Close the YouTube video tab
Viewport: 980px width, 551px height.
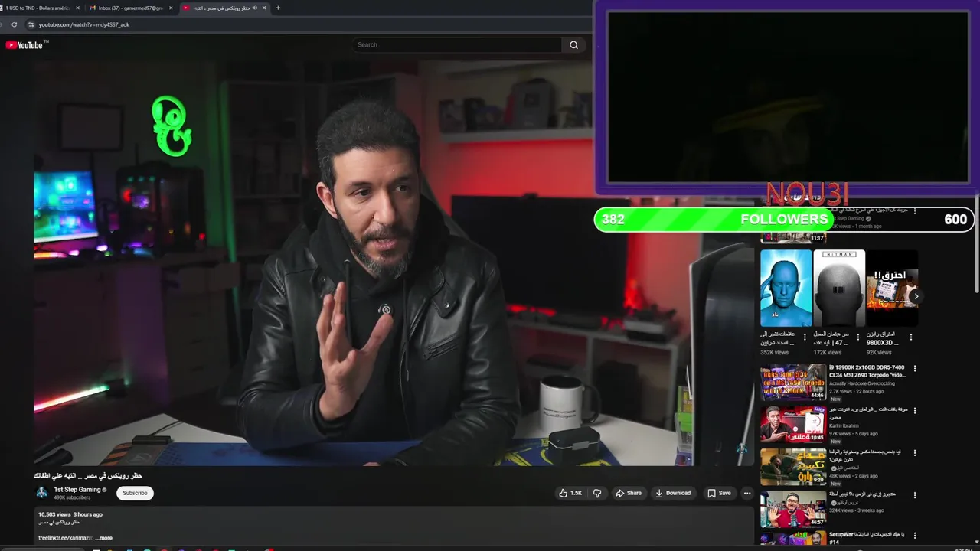pos(264,8)
